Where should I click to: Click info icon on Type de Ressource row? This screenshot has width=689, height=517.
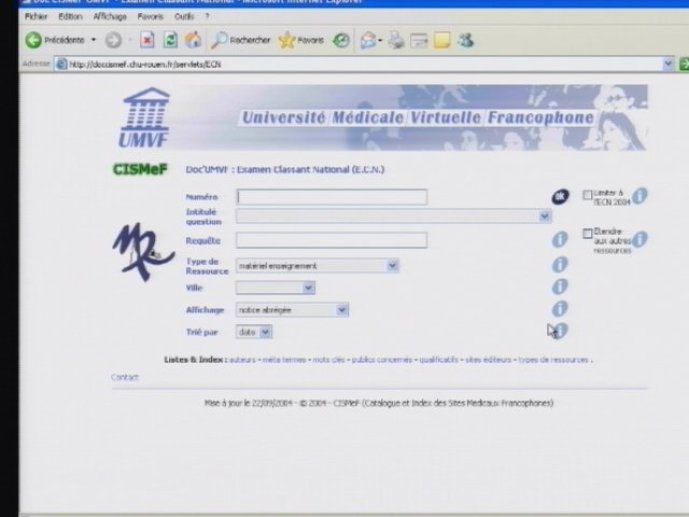click(x=560, y=264)
